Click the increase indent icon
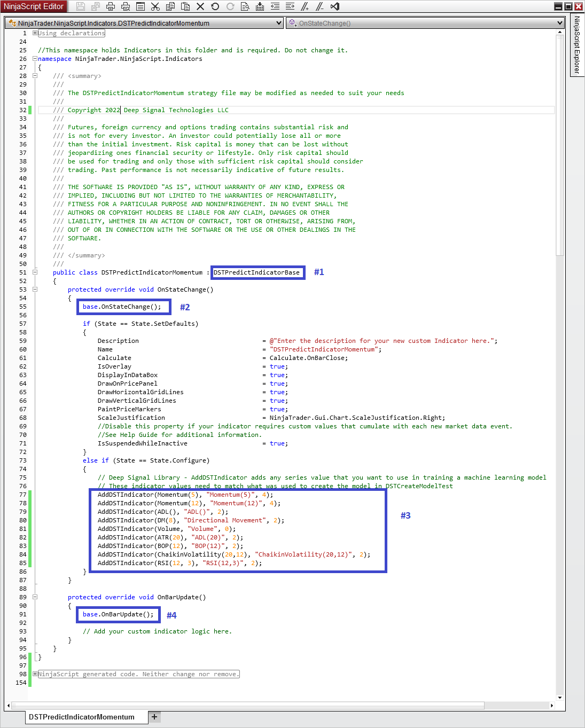The height and width of the screenshot is (728, 585). (290, 6)
